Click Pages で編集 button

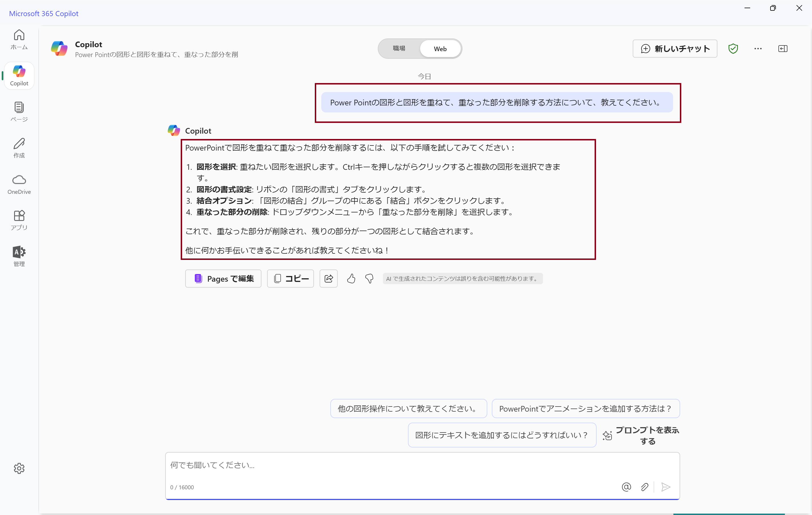(223, 279)
